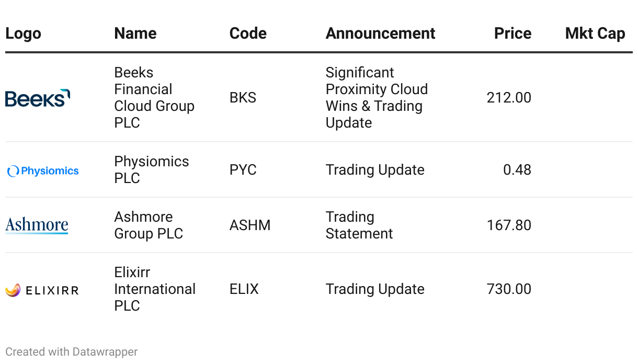Click the Physiomics logo
This screenshot has width=638, height=364.
pyautogui.click(x=43, y=170)
